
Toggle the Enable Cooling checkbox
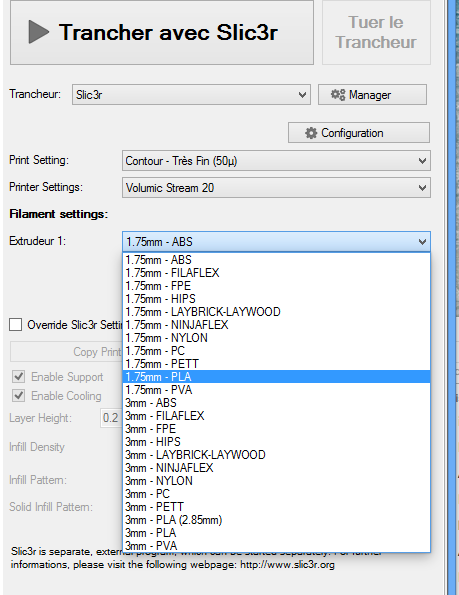click(x=19, y=395)
